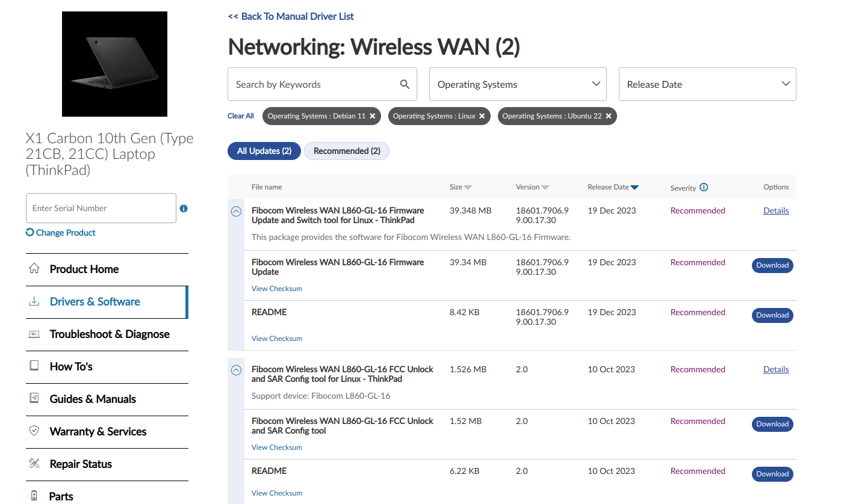Viewport: 844px width, 504px height.
Task: Click the Troubleshoot & Diagnose monitor icon
Action: click(x=34, y=334)
